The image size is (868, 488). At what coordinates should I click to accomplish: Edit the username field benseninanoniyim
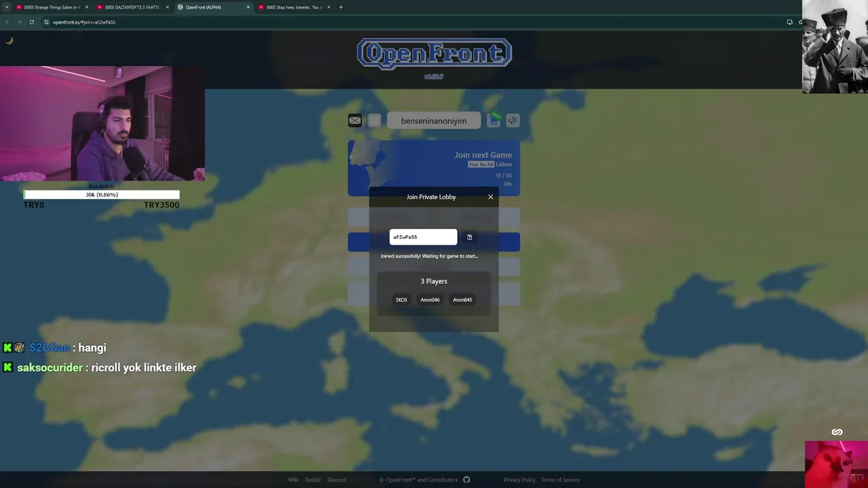[x=434, y=121]
